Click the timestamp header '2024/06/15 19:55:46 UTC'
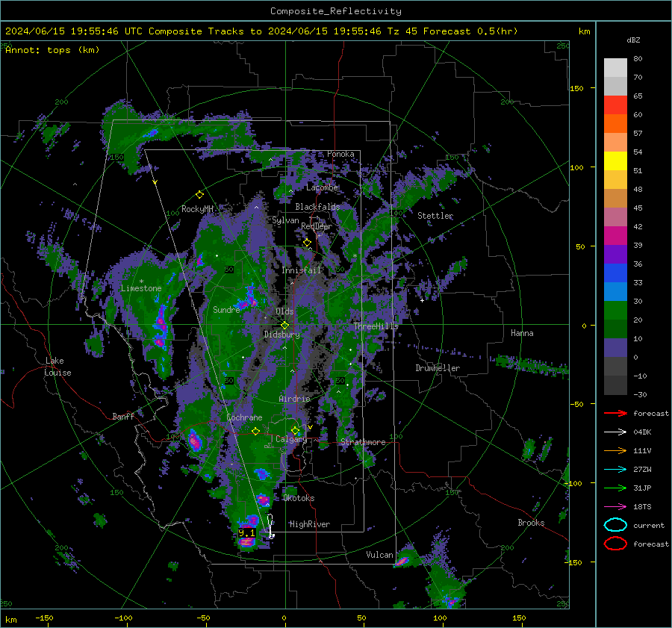Screen dimensions: 672x628 click(74, 31)
